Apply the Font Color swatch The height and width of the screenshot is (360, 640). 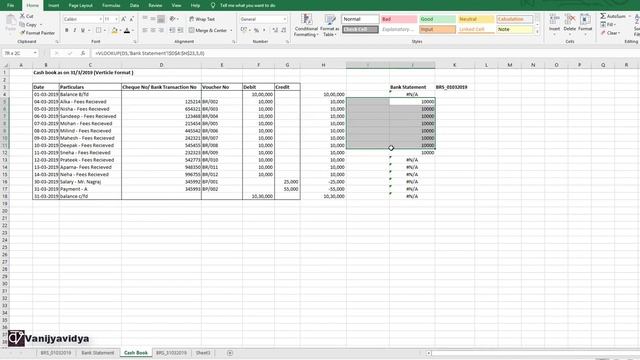pos(127,30)
